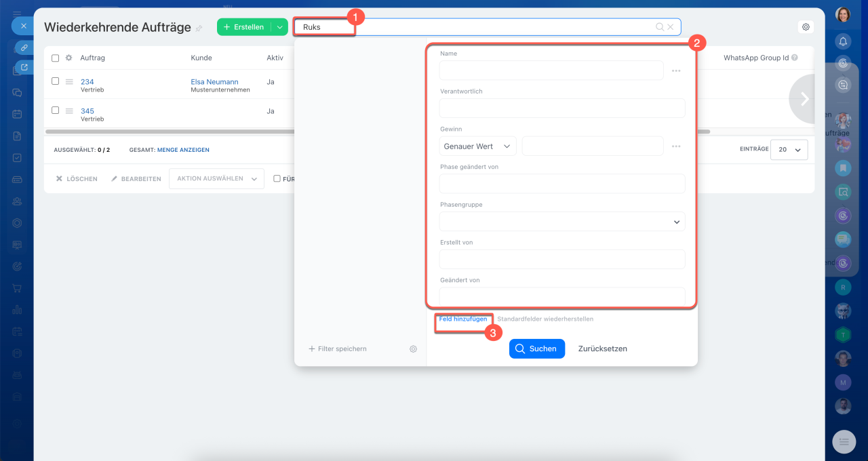Open row menu for Auftrag 234
This screenshot has height=461, width=868.
point(68,82)
